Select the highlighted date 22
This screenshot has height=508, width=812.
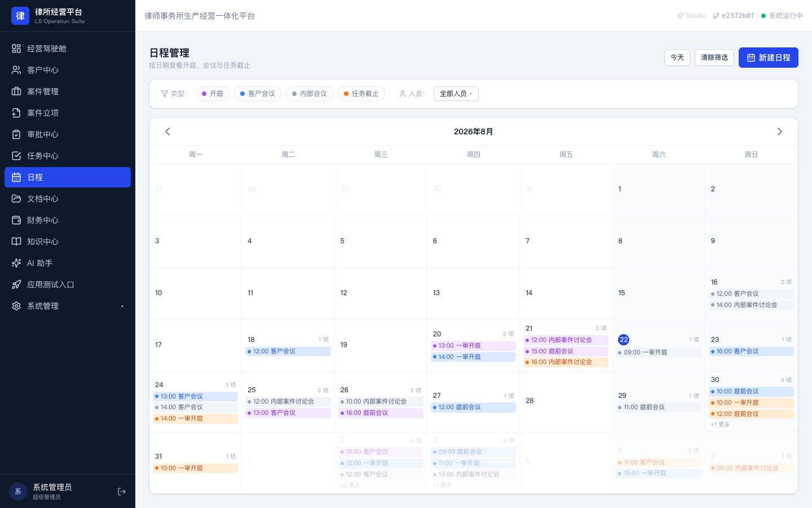(x=624, y=340)
